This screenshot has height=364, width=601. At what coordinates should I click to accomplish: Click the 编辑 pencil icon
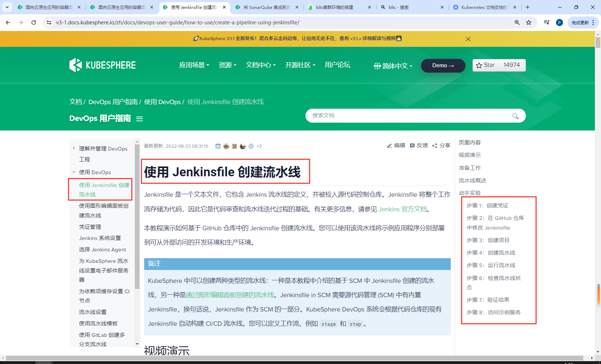pos(389,146)
